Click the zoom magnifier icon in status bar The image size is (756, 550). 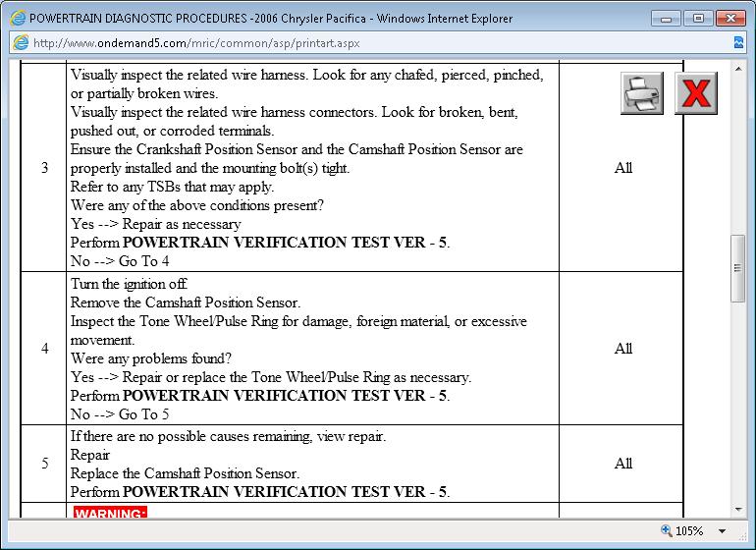(x=666, y=530)
